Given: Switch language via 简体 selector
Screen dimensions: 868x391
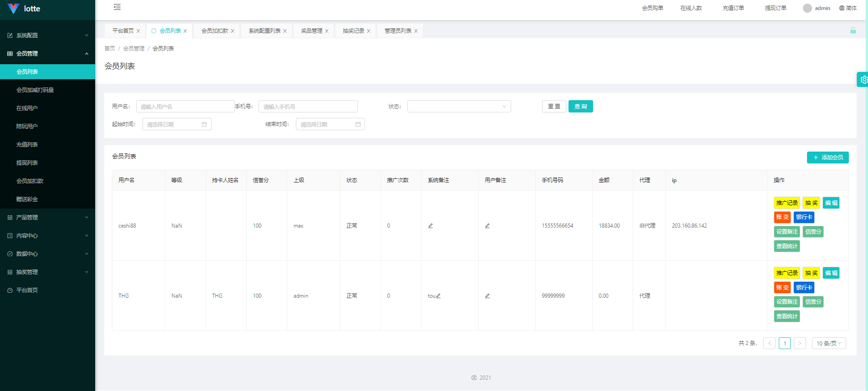Looking at the screenshot, I should click(848, 8).
